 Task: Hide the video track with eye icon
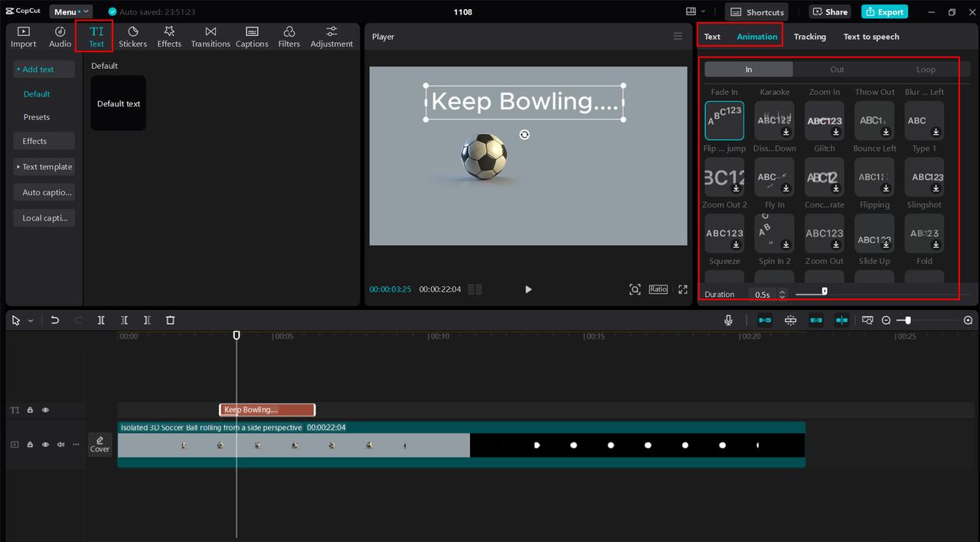click(45, 444)
